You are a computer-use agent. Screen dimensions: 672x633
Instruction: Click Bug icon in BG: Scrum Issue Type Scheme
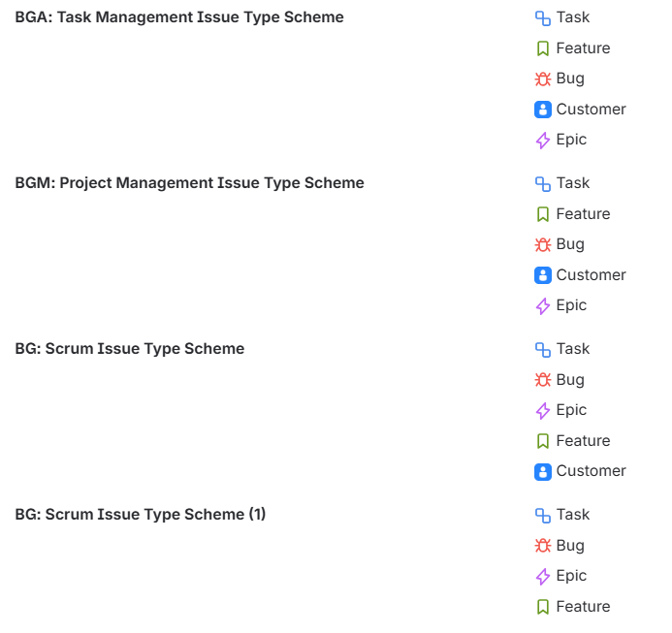[543, 381]
